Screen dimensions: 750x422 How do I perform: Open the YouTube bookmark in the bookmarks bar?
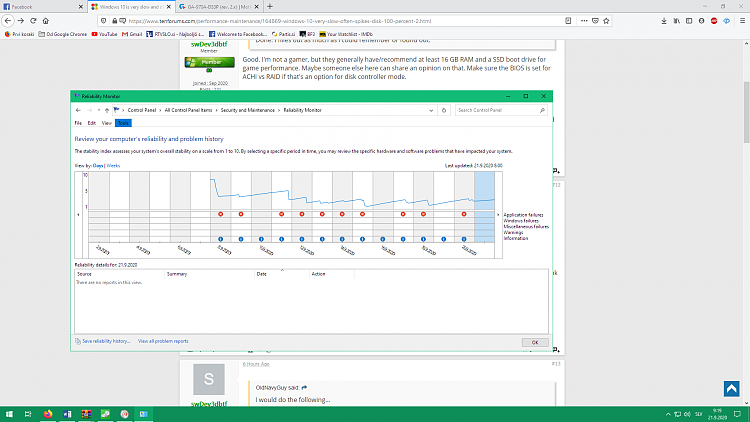pos(104,33)
